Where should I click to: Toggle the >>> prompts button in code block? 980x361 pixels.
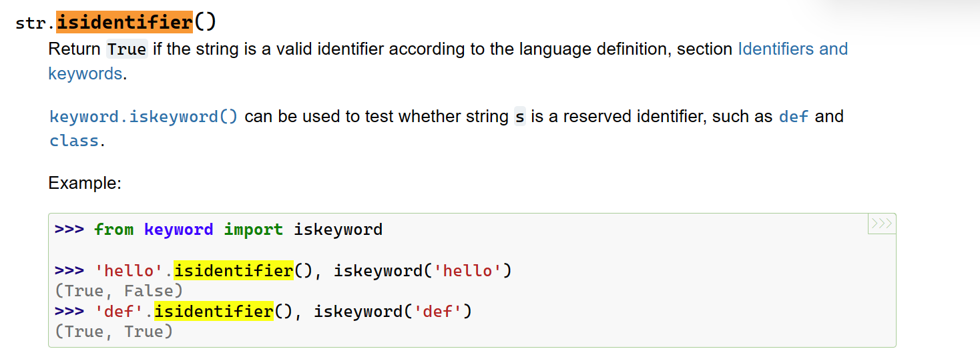(x=881, y=224)
